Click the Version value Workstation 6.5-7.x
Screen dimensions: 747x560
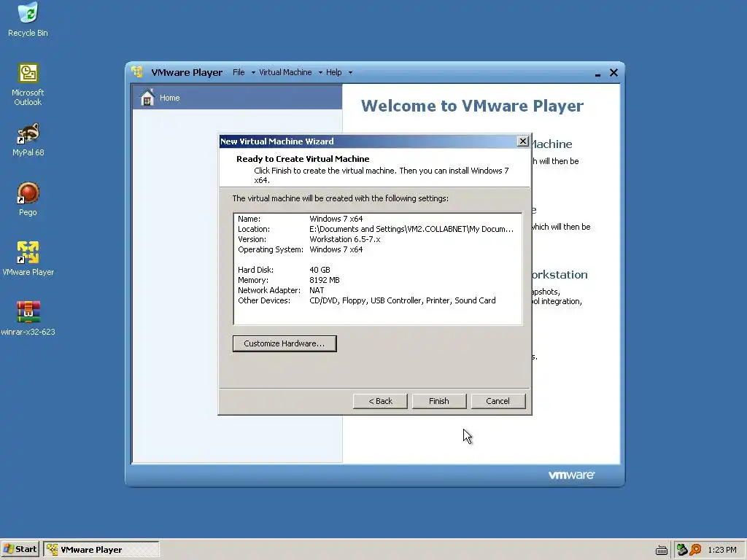345,239
